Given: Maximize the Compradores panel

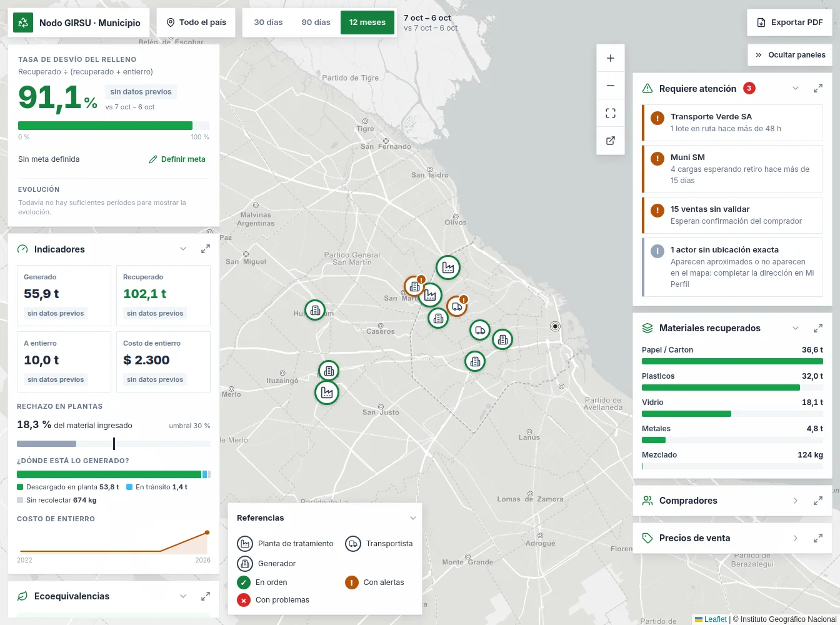Looking at the screenshot, I should click(x=817, y=501).
